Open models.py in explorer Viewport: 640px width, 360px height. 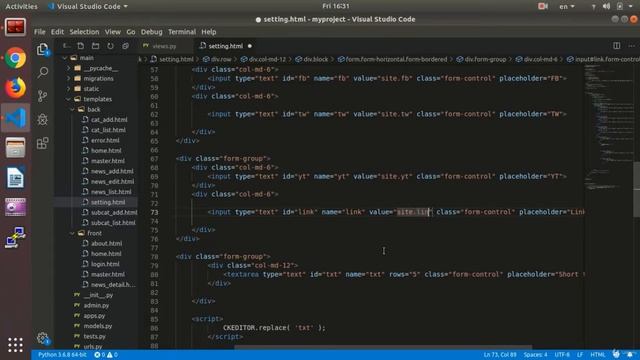click(x=98, y=326)
